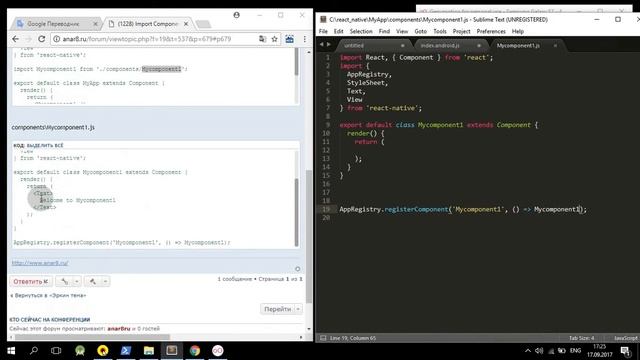
Task: Open the Selection menu
Action: click(361, 31)
